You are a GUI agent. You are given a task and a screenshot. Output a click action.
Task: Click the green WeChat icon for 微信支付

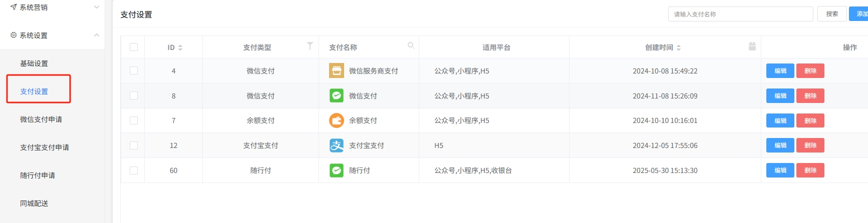(x=337, y=95)
